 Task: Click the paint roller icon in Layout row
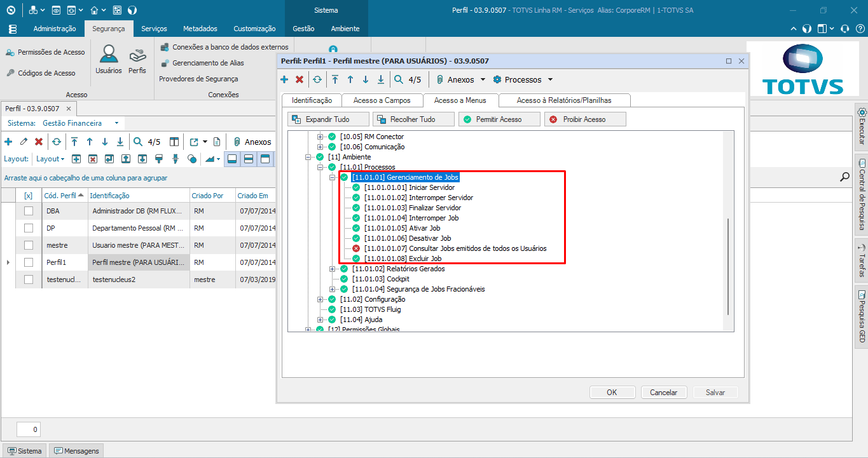[x=159, y=159]
